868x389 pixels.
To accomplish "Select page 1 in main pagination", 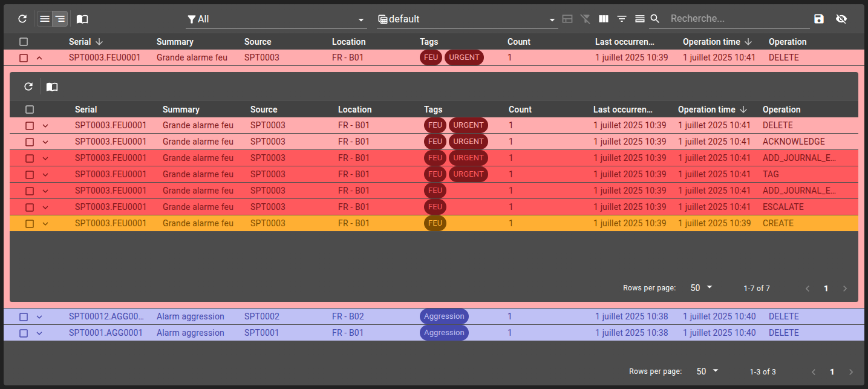I will pyautogui.click(x=832, y=371).
